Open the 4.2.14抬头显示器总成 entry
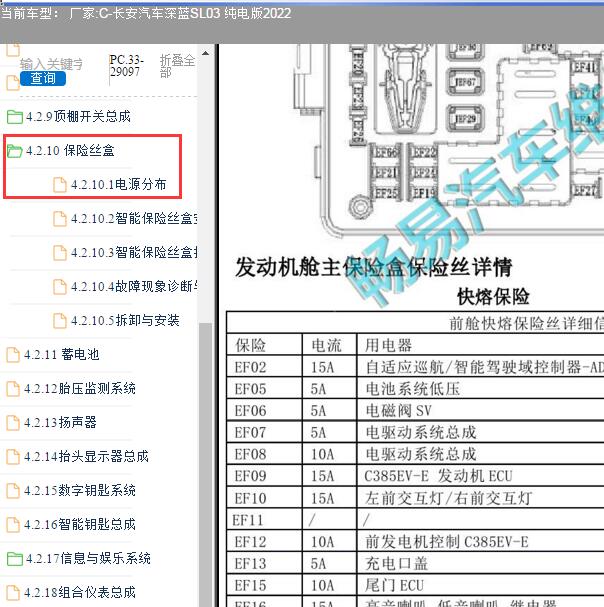The width and height of the screenshot is (604, 607). pyautogui.click(x=86, y=456)
